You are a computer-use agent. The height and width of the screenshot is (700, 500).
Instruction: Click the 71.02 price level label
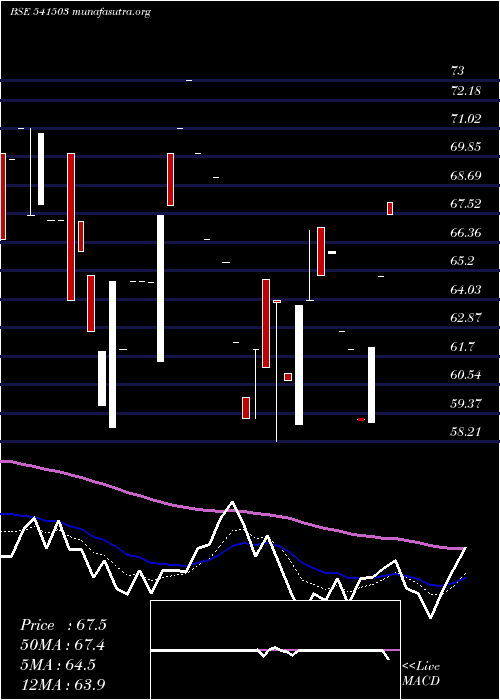[466, 118]
